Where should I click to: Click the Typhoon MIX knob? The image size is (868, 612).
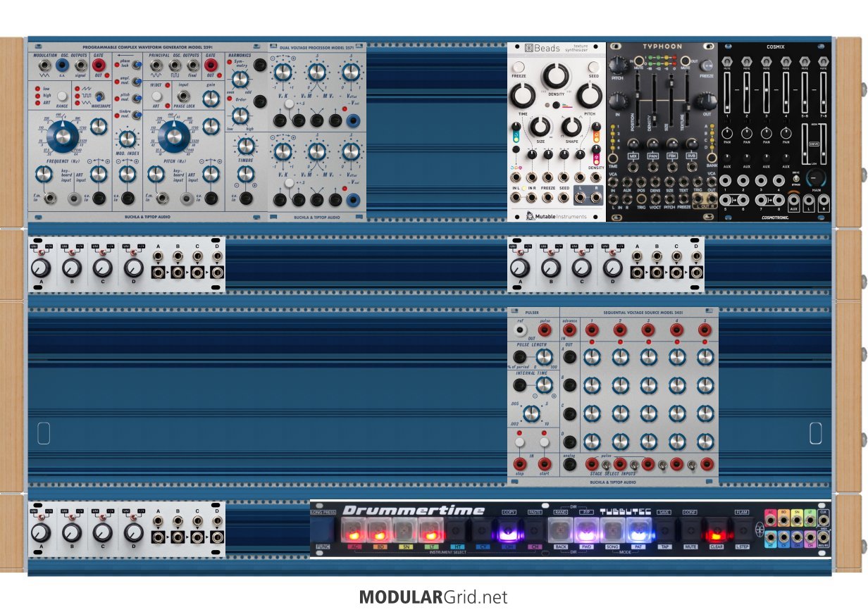[633, 143]
